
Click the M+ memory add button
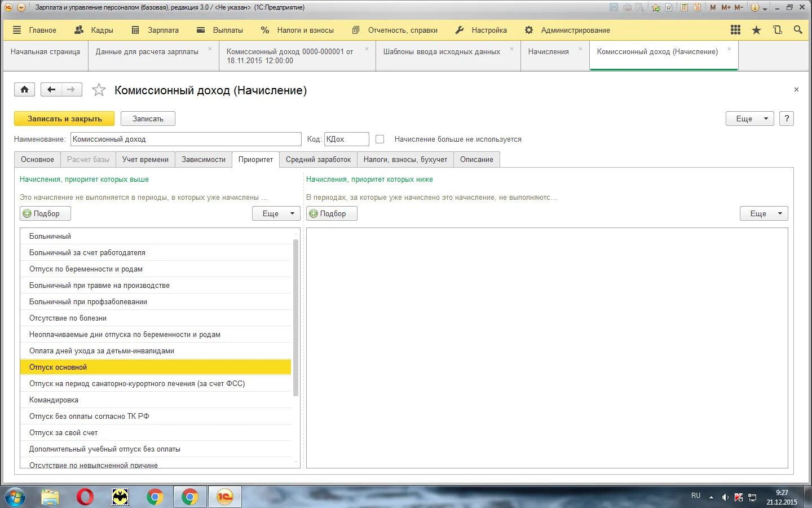coord(726,7)
